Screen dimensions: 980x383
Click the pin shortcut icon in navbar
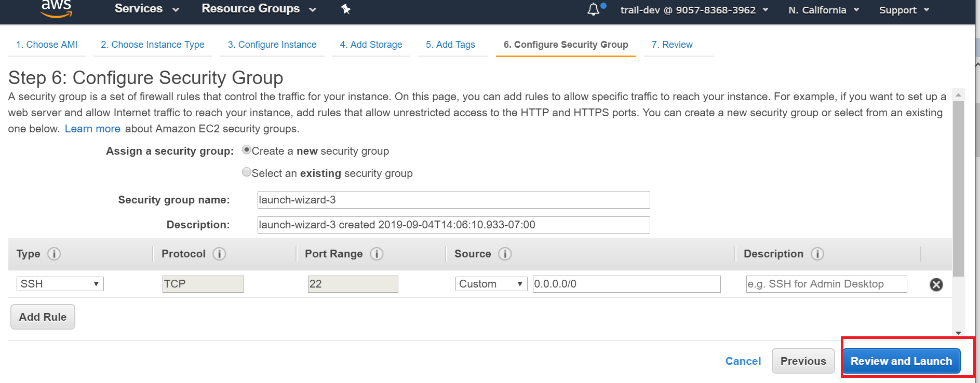346,9
